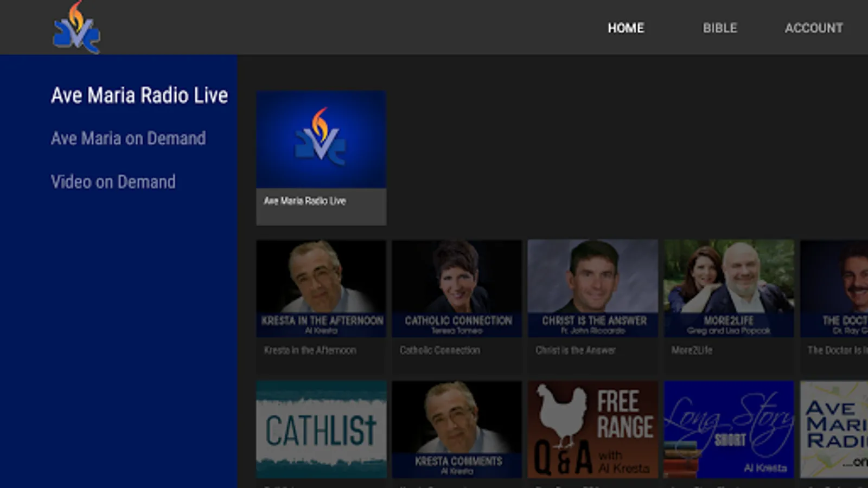
Task: Click the Christ is the Answer caption text
Action: click(x=575, y=350)
